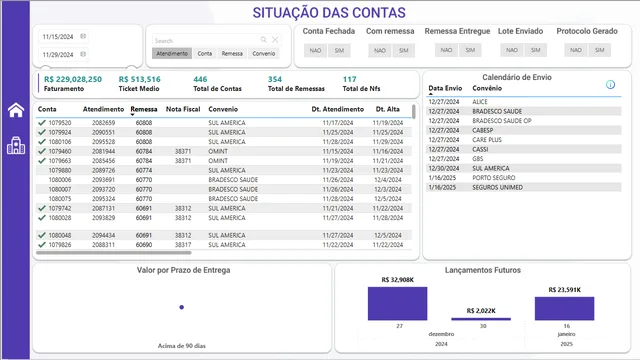Screen dimensions: 640x360
Task: Focus the Search text box
Action: tap(206, 40)
